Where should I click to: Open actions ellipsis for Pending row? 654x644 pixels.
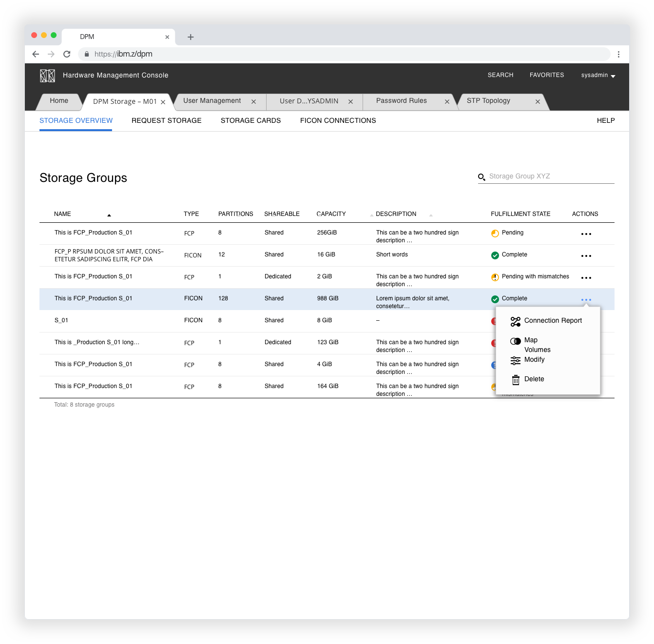586,234
